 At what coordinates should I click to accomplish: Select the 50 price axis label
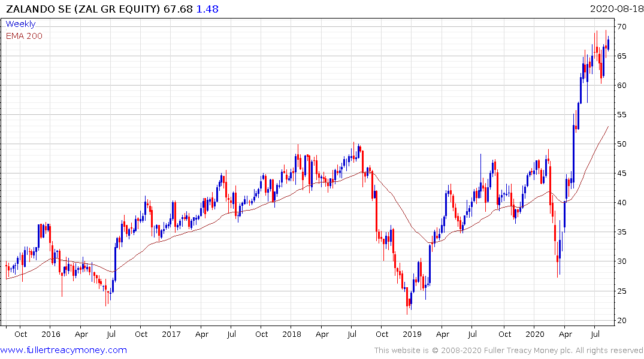pyautogui.click(x=621, y=144)
